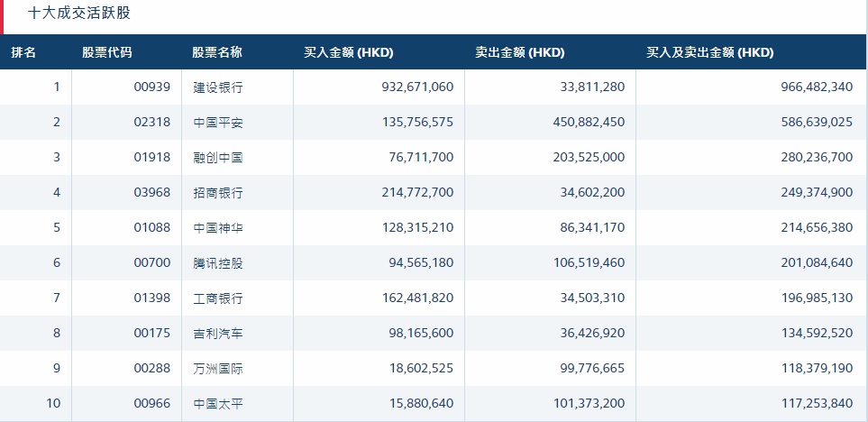Select stock code 02318
The height and width of the screenshot is (422, 868).
[152, 122]
